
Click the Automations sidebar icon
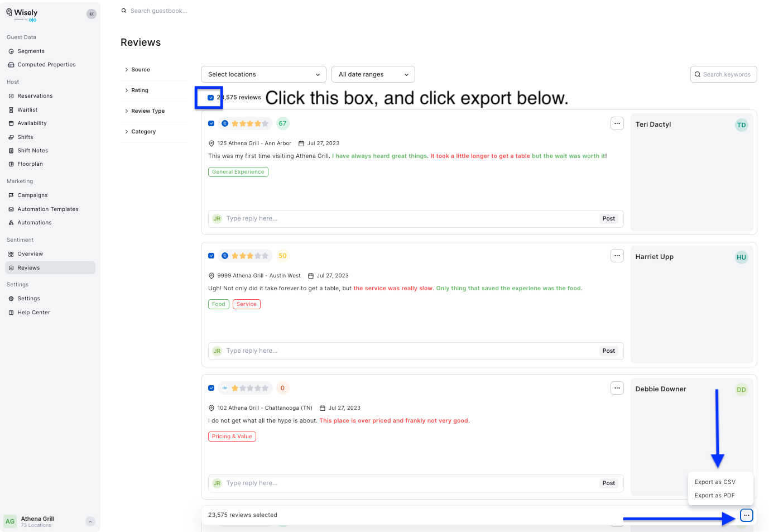tap(11, 223)
